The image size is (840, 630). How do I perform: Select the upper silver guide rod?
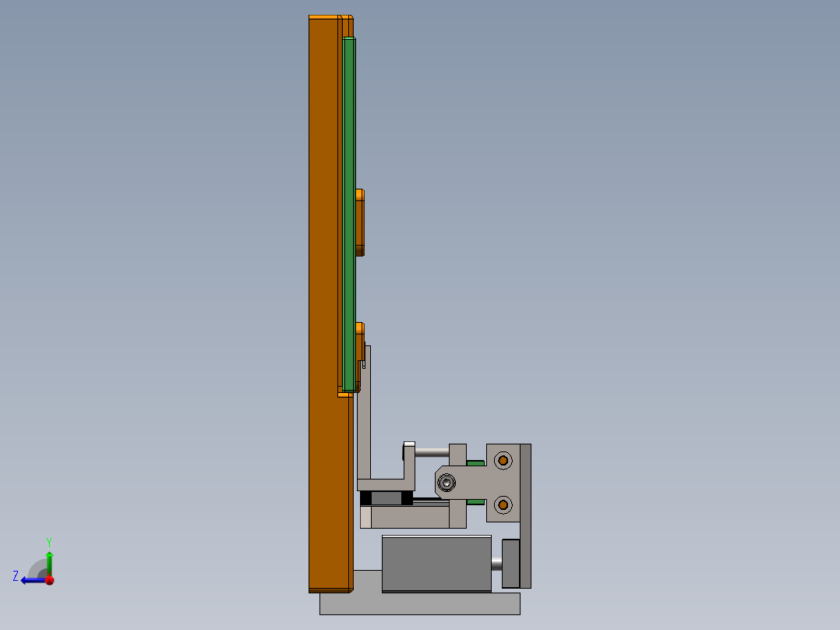tap(432, 452)
